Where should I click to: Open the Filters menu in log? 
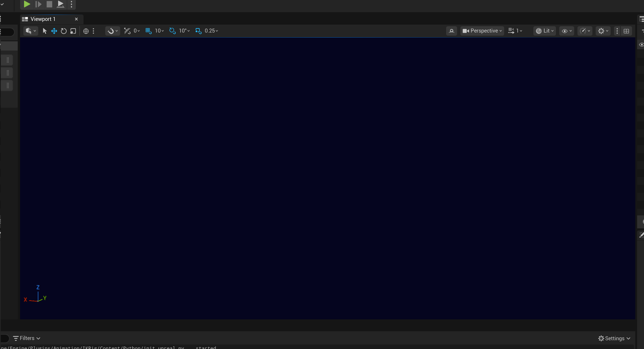tap(27, 338)
